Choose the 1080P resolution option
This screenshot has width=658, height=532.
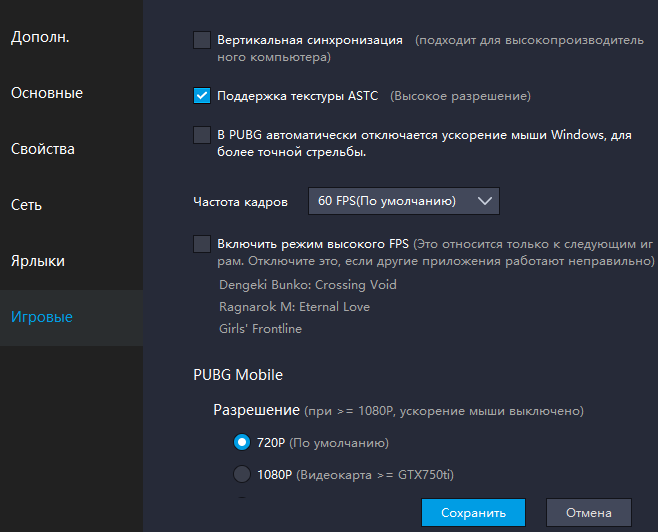(242, 474)
